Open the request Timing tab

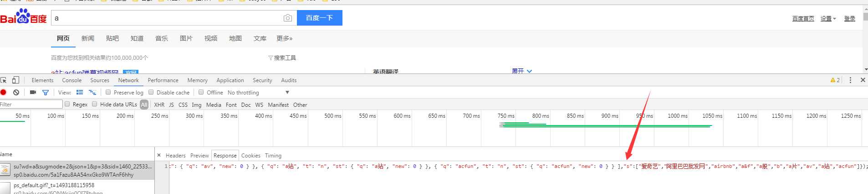[273, 156]
